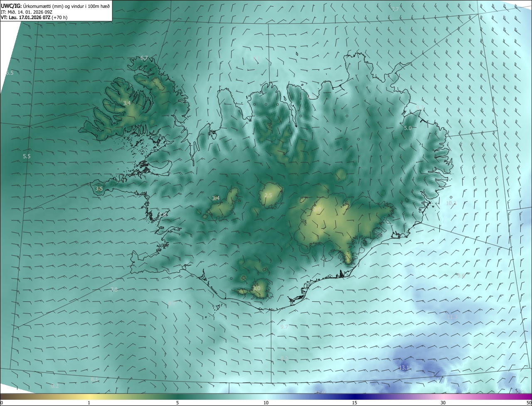532x406 pixels.
Task: Click the 5.5 value label over the ocean
Action: pyautogui.click(x=27, y=156)
